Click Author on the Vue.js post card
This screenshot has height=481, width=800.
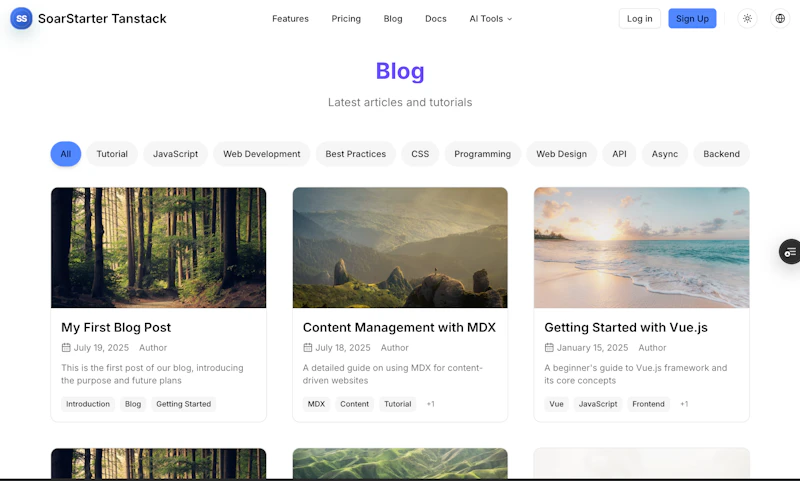(x=652, y=347)
